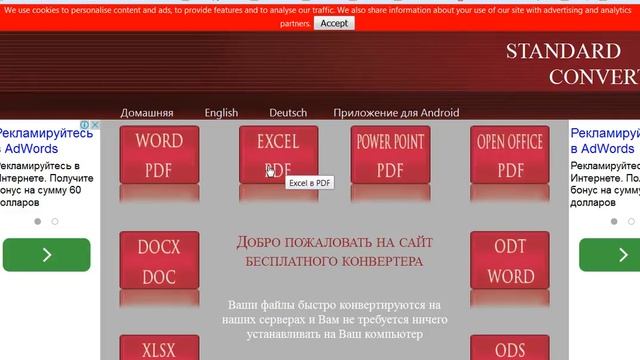640x360 pixels.
Task: Click the Добро пожаловать heading text
Action: (x=334, y=251)
